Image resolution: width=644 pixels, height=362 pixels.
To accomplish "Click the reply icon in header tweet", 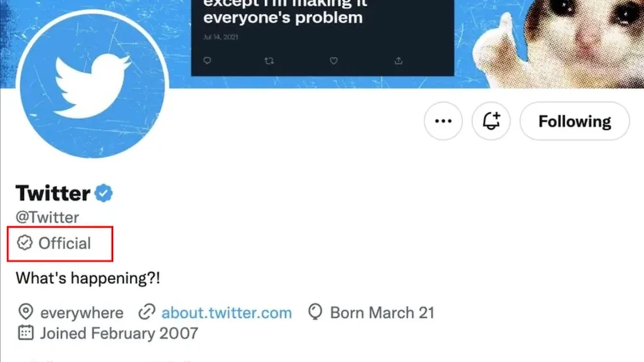I will point(207,61).
